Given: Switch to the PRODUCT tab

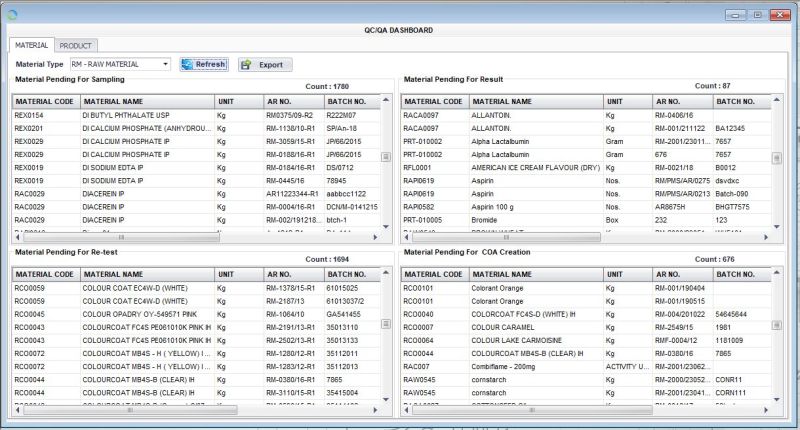Looking at the screenshot, I should 75,46.
